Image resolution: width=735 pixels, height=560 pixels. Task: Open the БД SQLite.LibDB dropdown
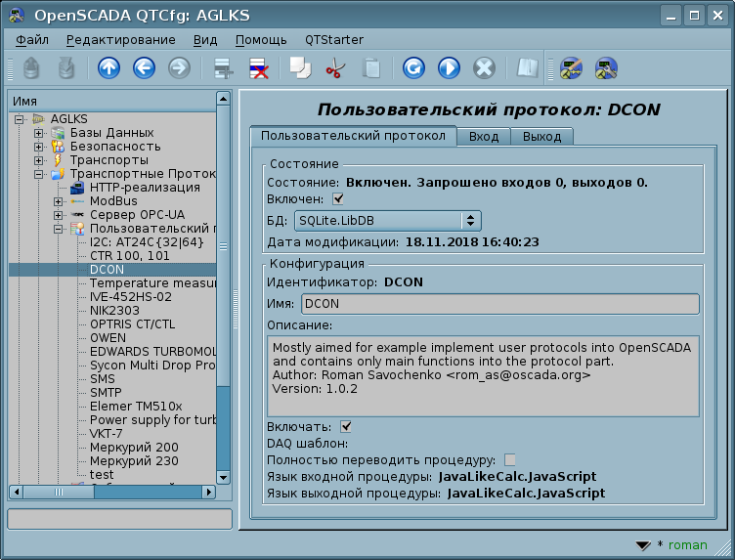point(387,221)
